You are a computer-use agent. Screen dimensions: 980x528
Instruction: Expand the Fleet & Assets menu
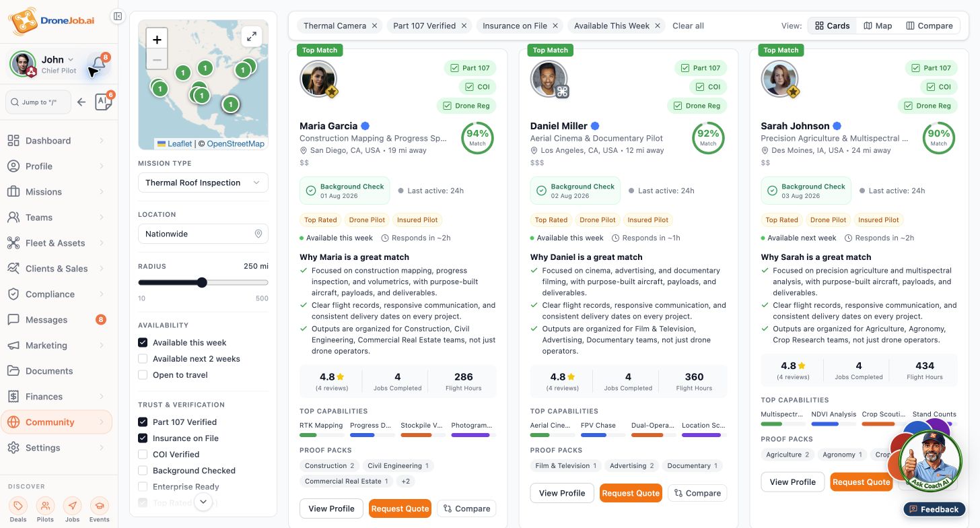pyautogui.click(x=57, y=243)
